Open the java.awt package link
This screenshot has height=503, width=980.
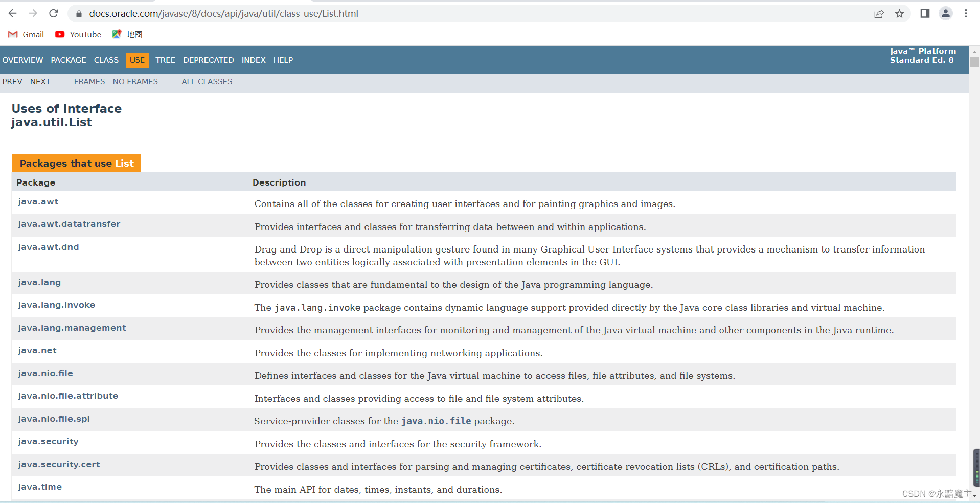pyautogui.click(x=38, y=202)
